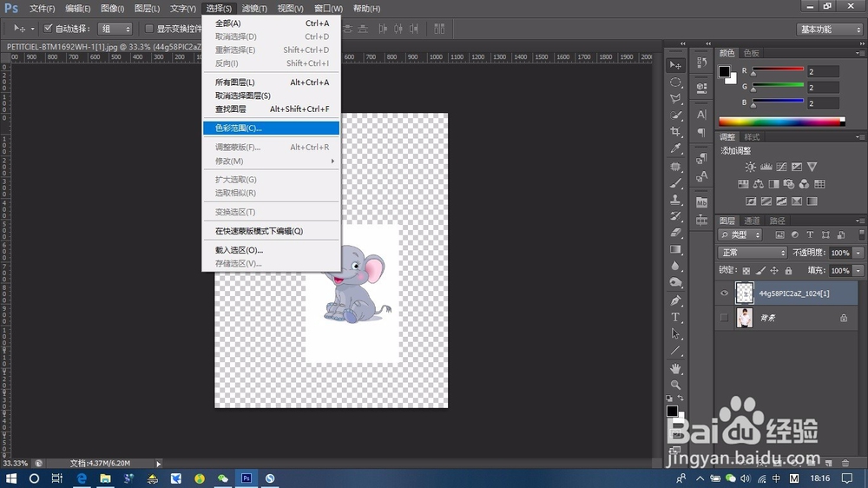Select the Gradient tool
The image size is (868, 488).
675,249
